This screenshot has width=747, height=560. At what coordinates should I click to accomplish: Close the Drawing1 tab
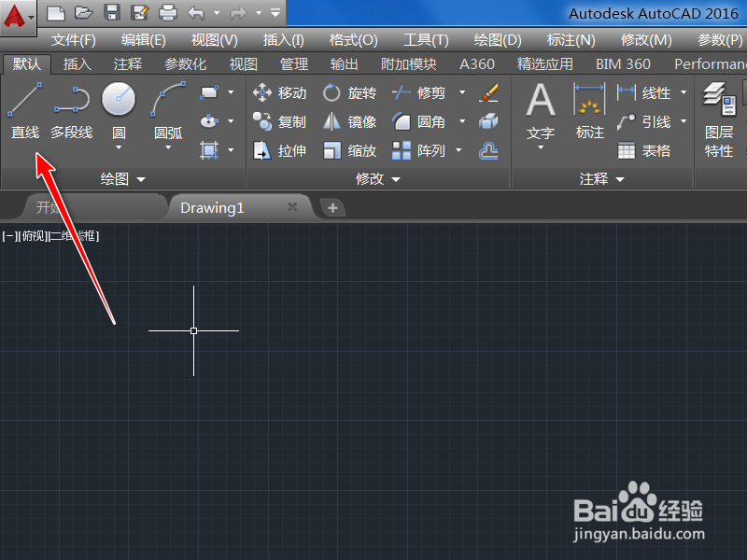coord(292,206)
